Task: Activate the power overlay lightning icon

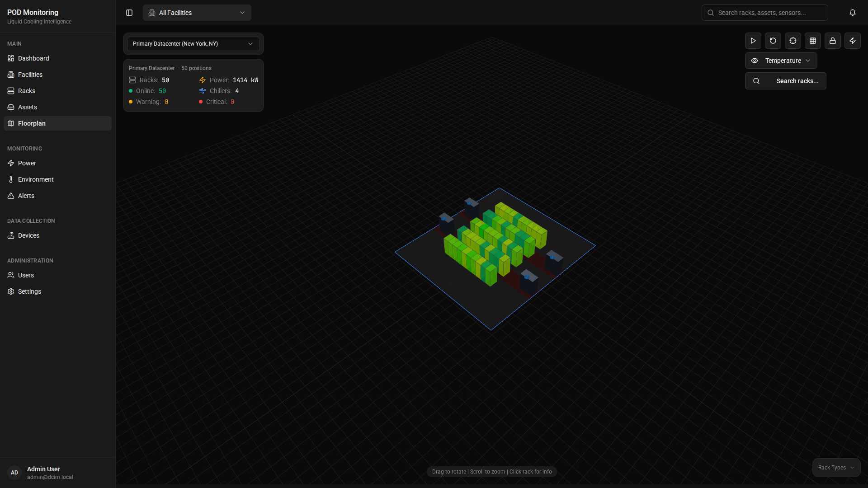Action: (852, 41)
